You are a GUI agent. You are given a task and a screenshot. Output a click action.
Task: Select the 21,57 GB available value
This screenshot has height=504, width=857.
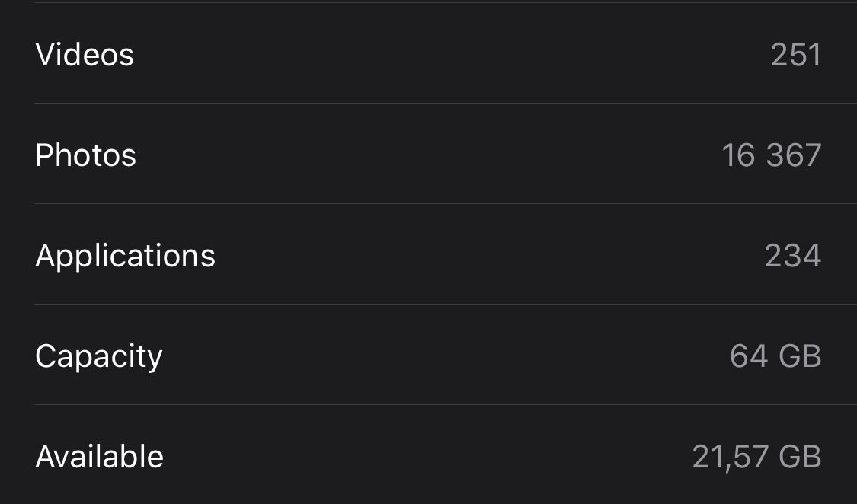tap(757, 457)
